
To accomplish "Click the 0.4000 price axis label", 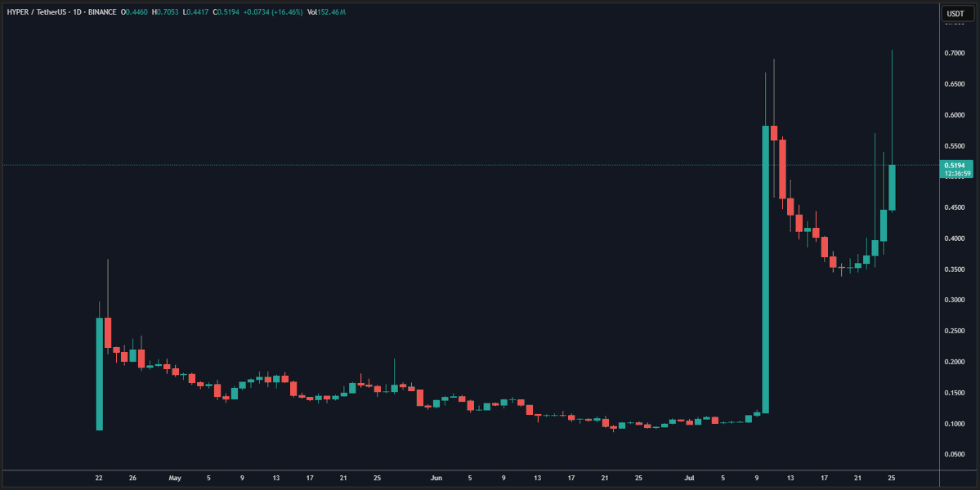I will [x=955, y=238].
